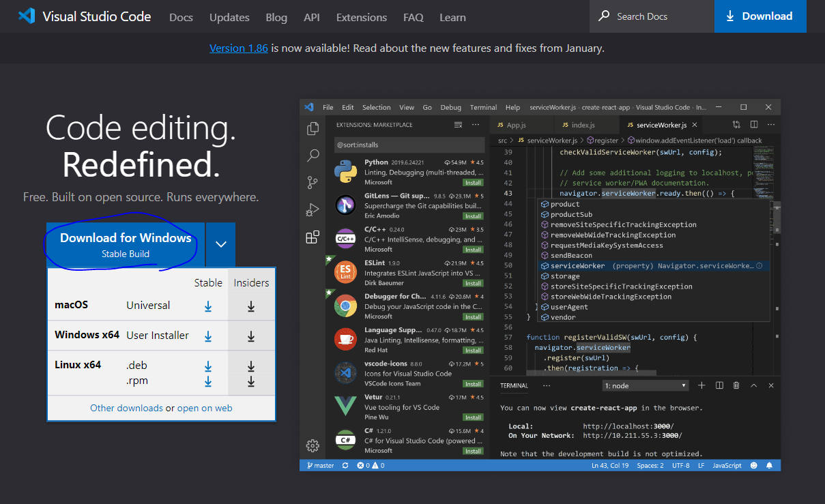Open the Blog navigation item
The image size is (825, 504).
click(276, 17)
